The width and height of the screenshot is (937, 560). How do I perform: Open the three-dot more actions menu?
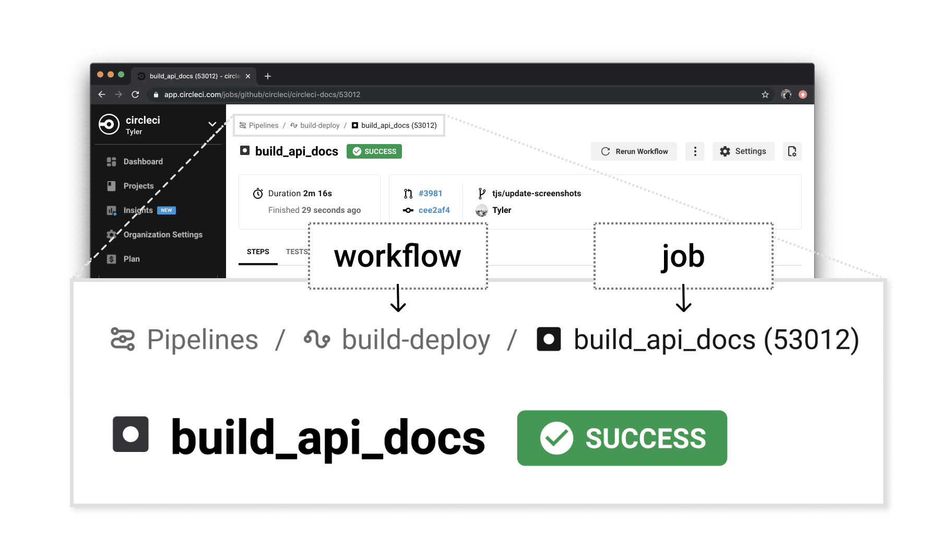tap(695, 151)
